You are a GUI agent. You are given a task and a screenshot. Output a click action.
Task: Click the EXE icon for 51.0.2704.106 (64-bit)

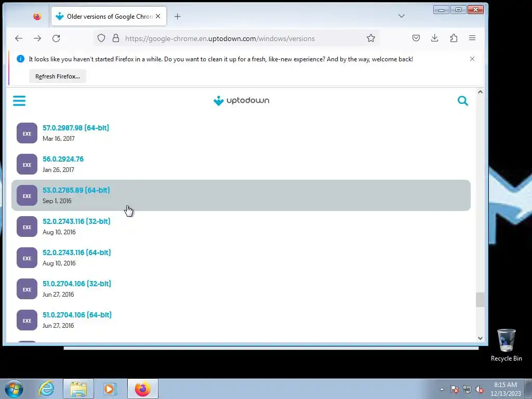27,320
